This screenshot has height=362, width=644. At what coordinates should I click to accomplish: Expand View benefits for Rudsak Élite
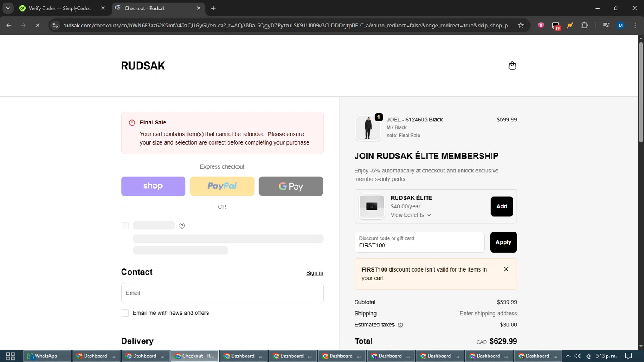click(x=411, y=215)
